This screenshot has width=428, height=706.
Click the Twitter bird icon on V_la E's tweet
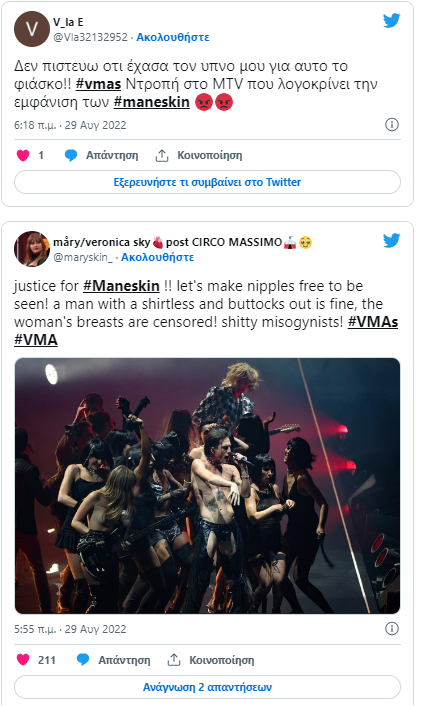coord(392,20)
